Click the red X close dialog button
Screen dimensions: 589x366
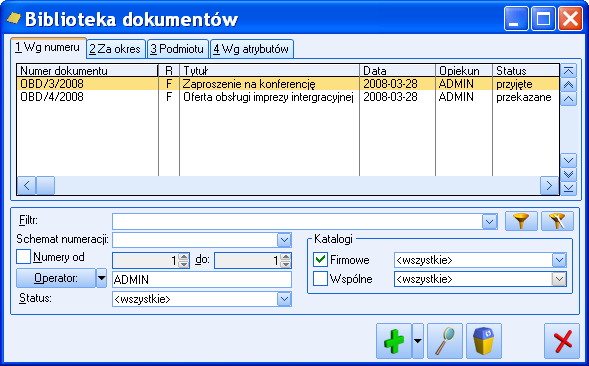(562, 341)
